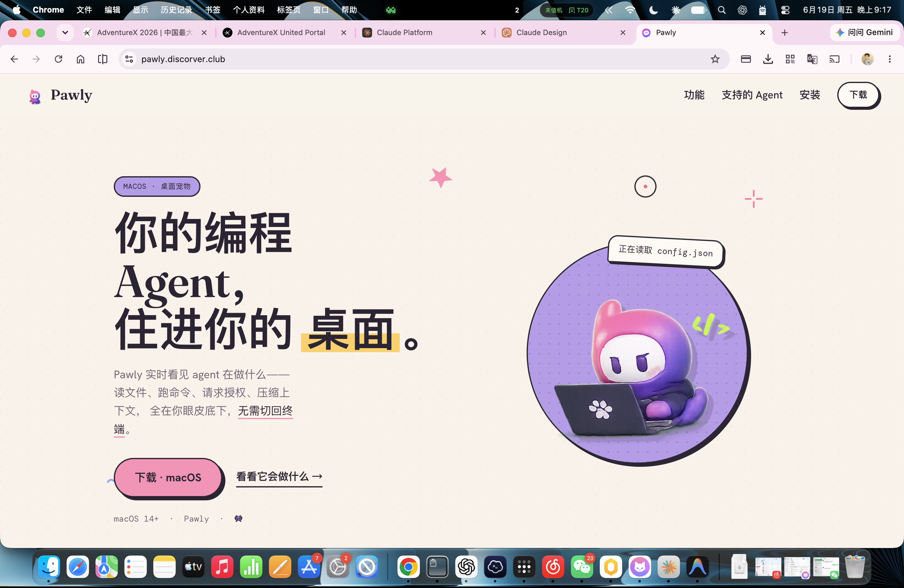Viewport: 904px width, 588px height.
Task: Open Finder from the Dock
Action: pyautogui.click(x=49, y=567)
